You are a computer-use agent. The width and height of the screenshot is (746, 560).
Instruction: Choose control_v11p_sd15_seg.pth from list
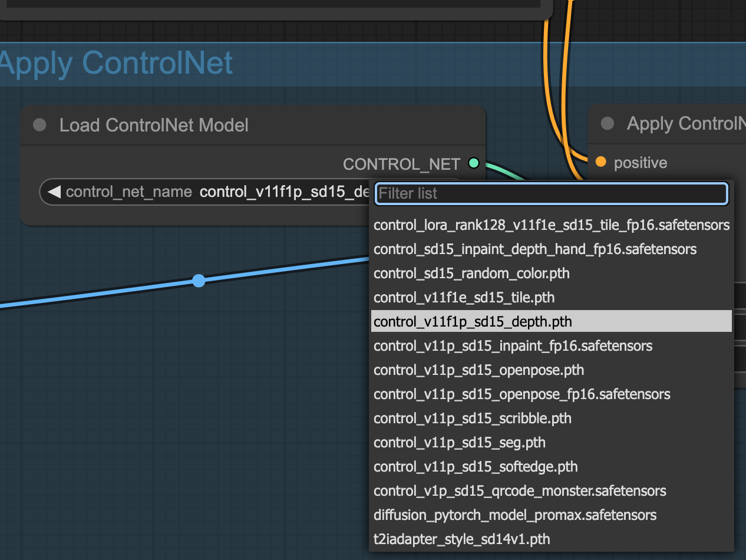point(459,443)
